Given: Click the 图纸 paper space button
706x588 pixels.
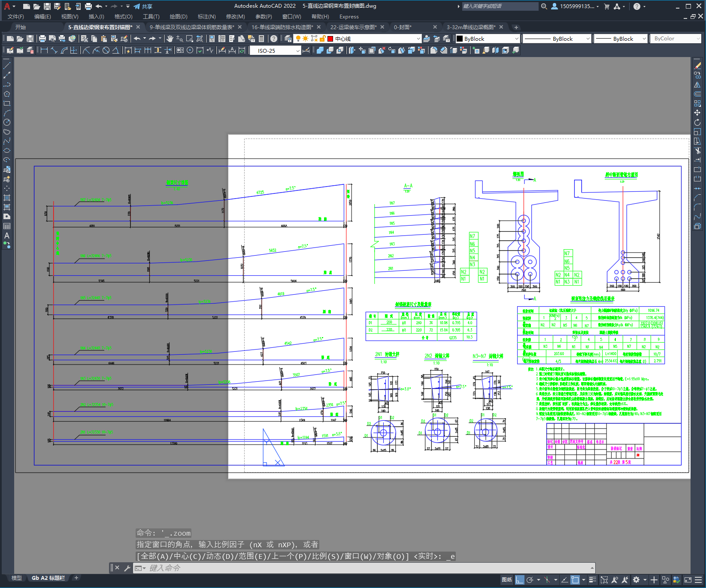Looking at the screenshot, I should pos(507,580).
